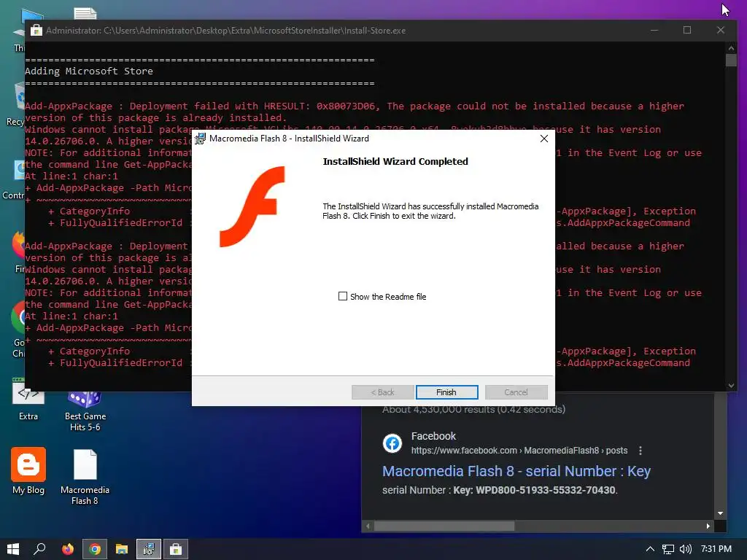Enable the Show the Readme file checkbox

343,296
